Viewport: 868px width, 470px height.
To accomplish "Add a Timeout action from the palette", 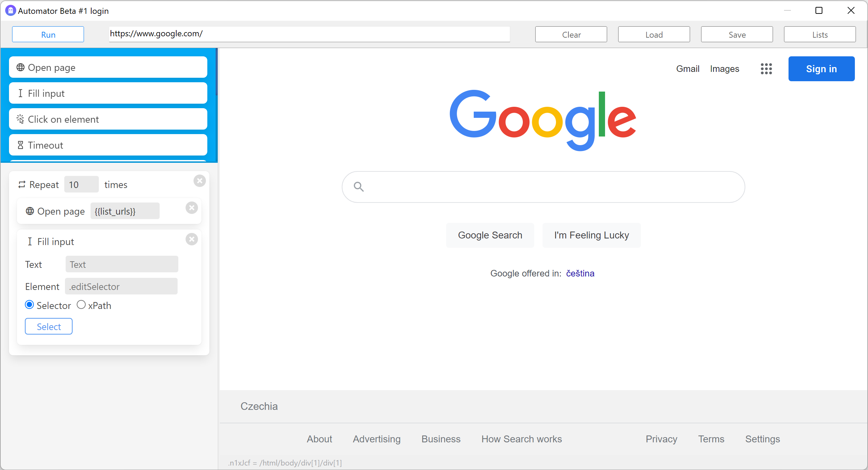I will point(108,145).
